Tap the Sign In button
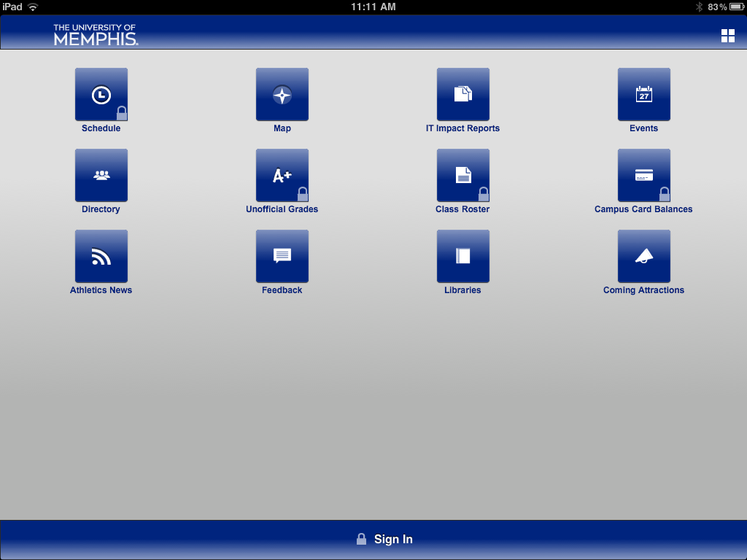The height and width of the screenshot is (560, 747). click(x=384, y=540)
